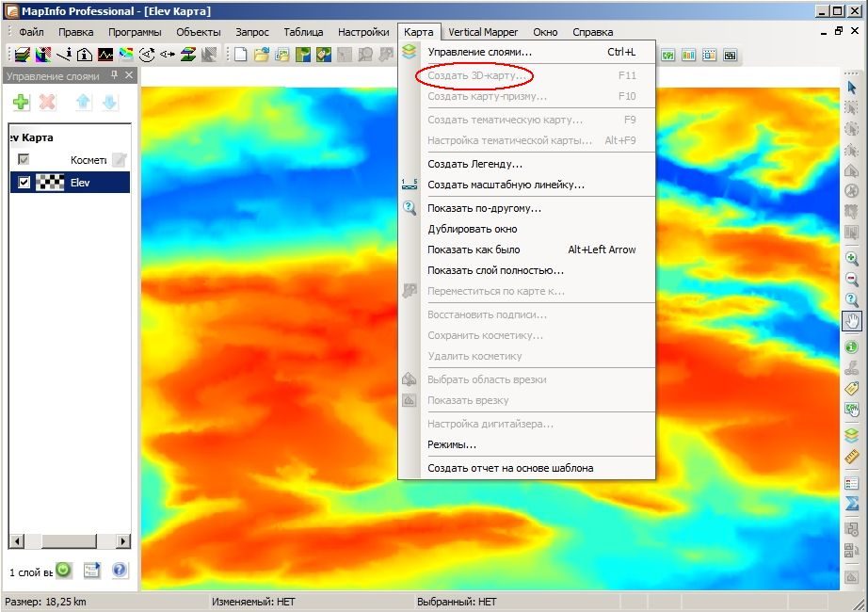Toggle the Elev layer visibility checkbox
This screenshot has width=868, height=612.
tap(24, 183)
